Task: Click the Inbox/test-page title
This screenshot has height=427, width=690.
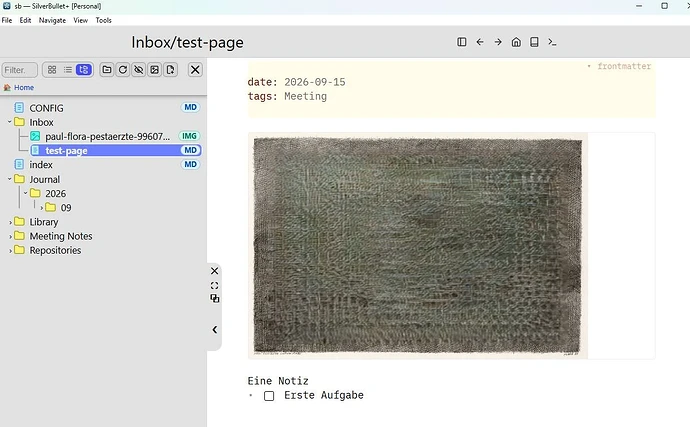Action: 187,42
